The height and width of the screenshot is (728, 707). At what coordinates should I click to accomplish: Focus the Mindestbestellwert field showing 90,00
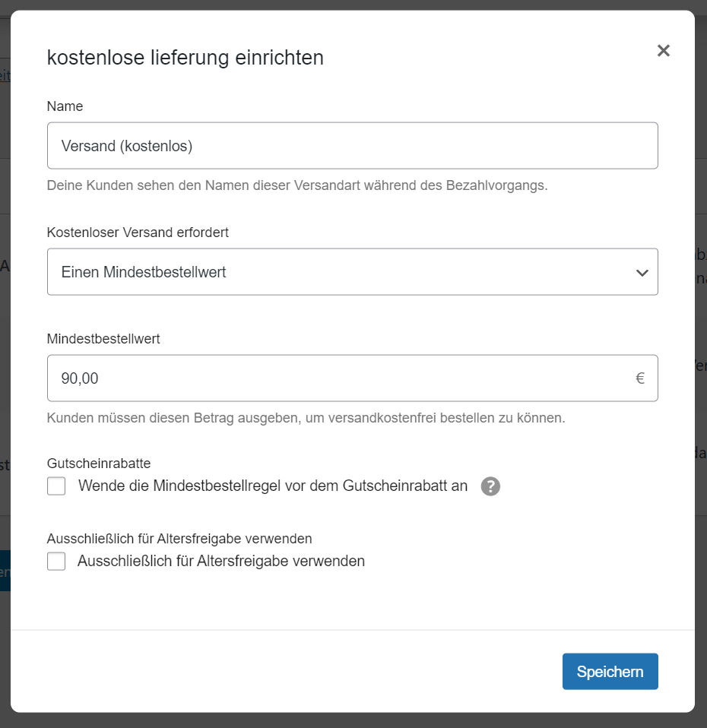(x=334, y=378)
